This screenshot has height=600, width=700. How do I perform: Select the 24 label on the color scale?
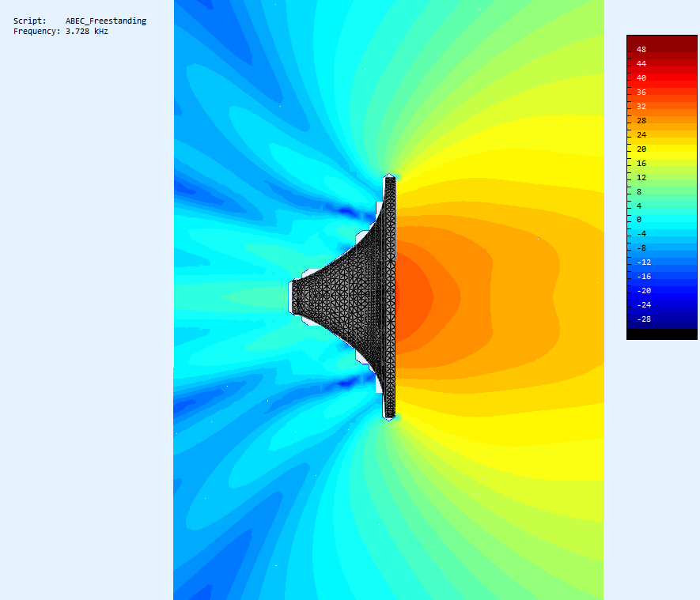(641, 134)
